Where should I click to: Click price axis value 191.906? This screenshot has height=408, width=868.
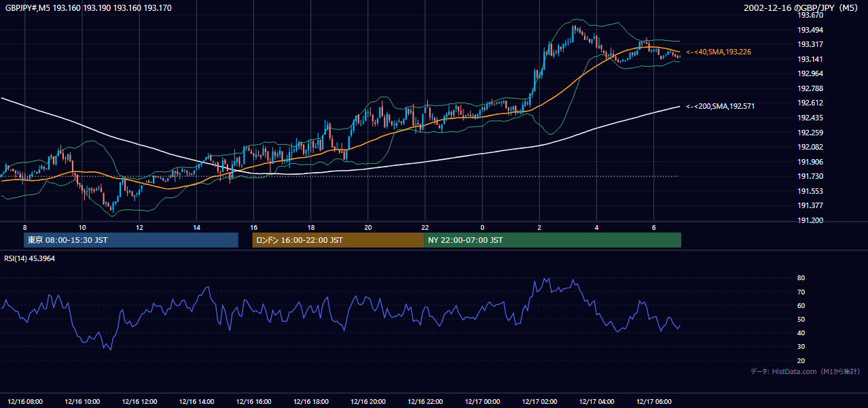(x=810, y=162)
